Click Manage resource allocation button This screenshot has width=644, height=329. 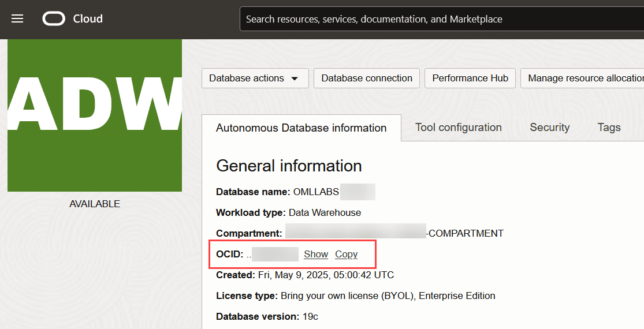pyautogui.click(x=582, y=78)
